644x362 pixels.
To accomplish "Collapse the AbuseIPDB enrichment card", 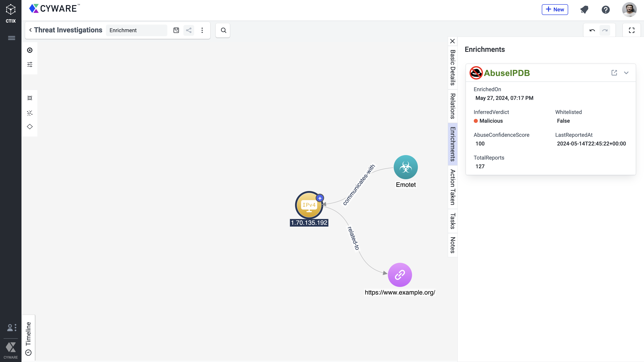I will coord(626,73).
